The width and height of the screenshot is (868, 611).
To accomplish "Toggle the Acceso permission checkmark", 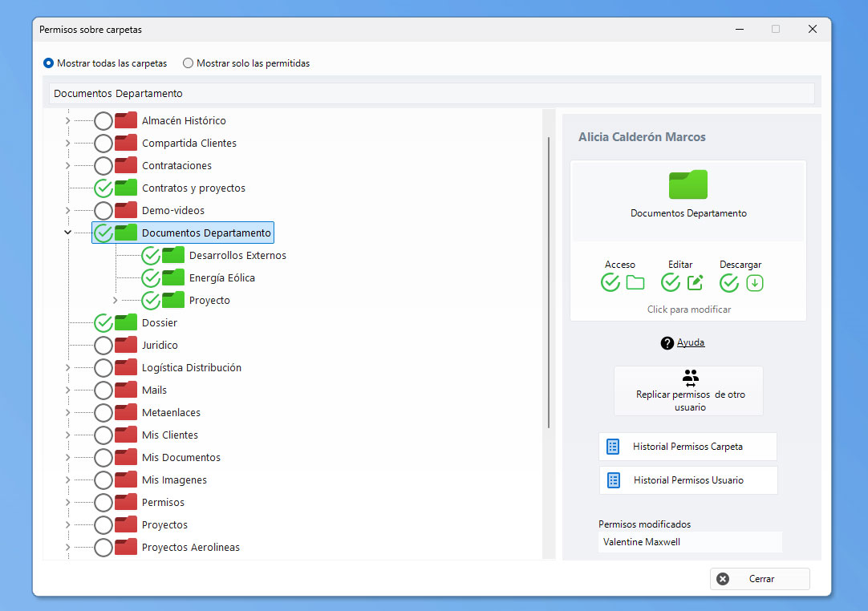I will pyautogui.click(x=610, y=282).
